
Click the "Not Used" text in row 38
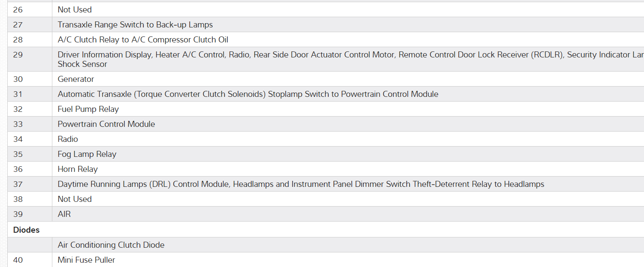click(75, 199)
